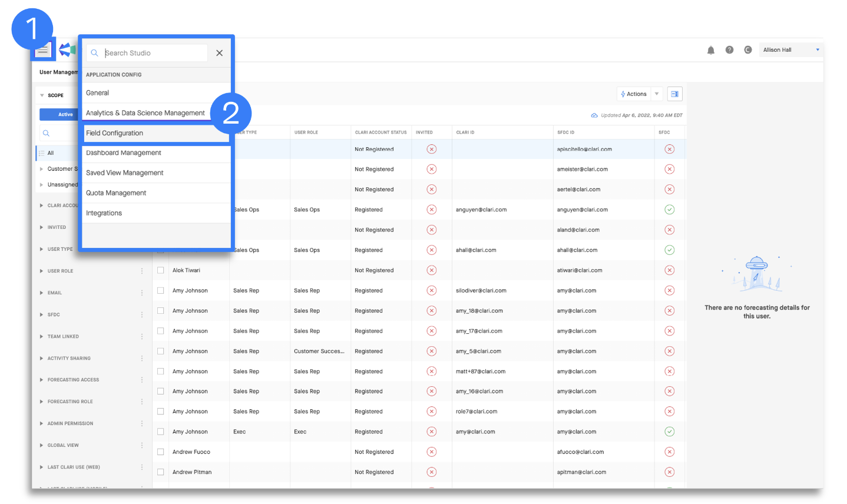
Task: Select the Andrew Fuoco row checkbox
Action: point(160,452)
